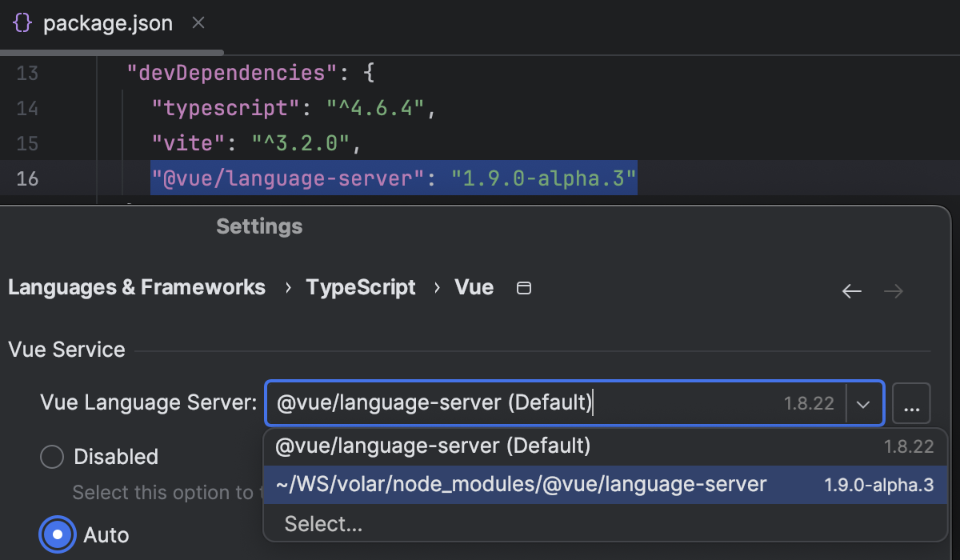This screenshot has width=960, height=560.
Task: Click the Vue breadcrumb item
Action: click(x=474, y=287)
